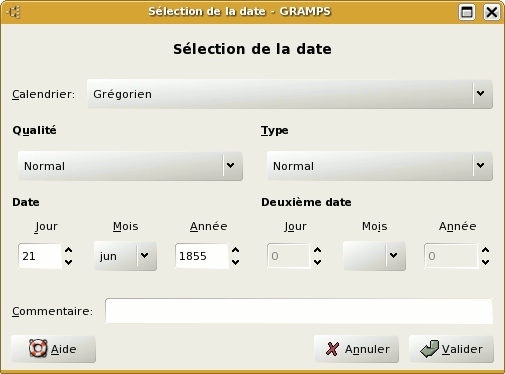Decrease the Jour value of the first date
This screenshot has width=505, height=374.
[69, 262]
